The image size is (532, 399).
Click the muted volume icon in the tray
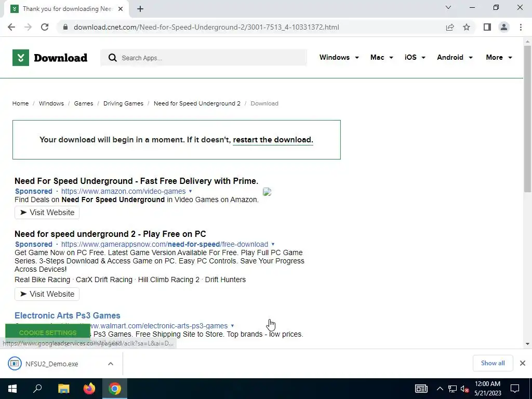point(464,389)
